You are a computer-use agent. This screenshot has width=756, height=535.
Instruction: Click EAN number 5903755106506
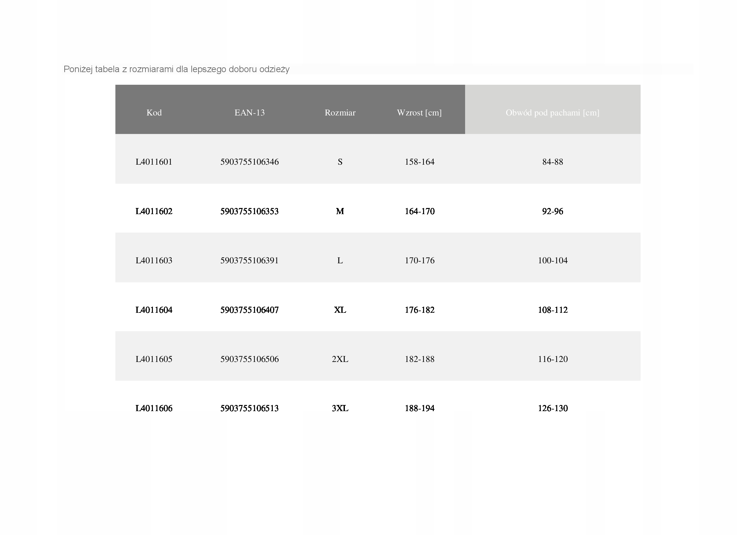click(x=249, y=359)
